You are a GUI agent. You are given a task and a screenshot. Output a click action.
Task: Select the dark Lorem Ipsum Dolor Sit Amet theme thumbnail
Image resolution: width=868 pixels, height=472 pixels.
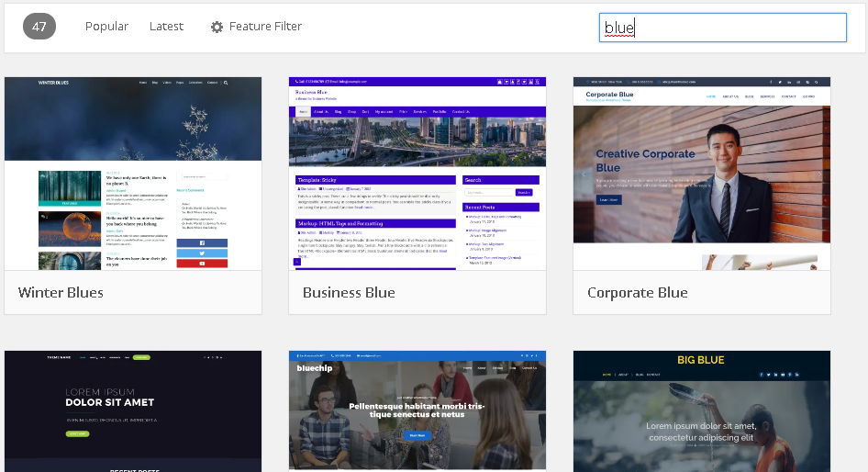133,411
